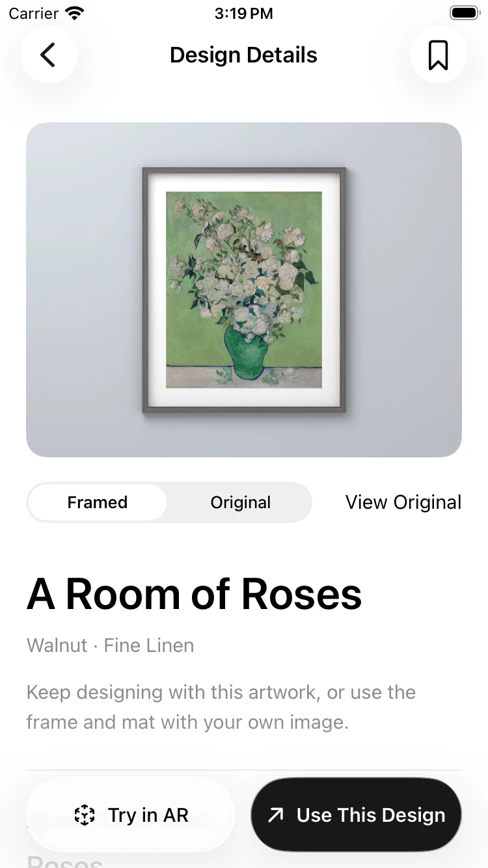The width and height of the screenshot is (488, 868).
Task: Bookmark this design with the bookmark icon
Action: [439, 55]
